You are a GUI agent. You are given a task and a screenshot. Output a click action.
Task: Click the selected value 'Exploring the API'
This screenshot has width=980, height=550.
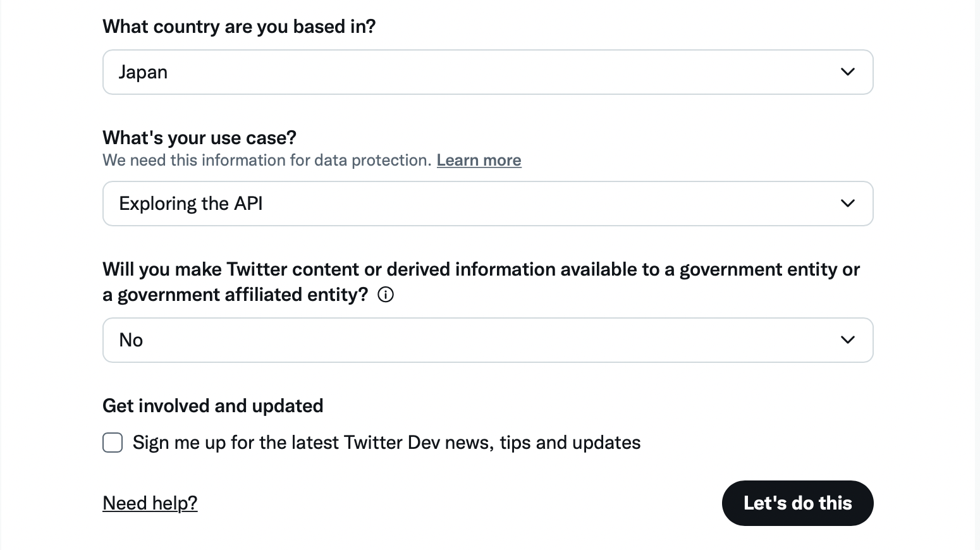(191, 204)
